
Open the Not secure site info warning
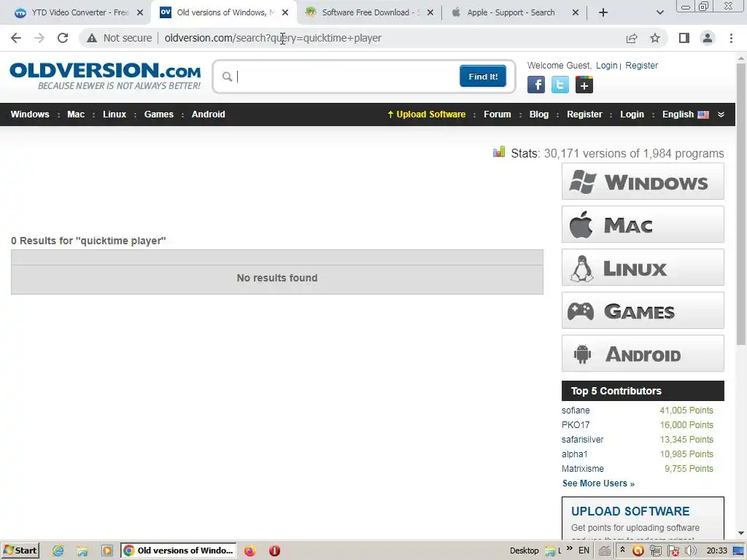pyautogui.click(x=119, y=38)
